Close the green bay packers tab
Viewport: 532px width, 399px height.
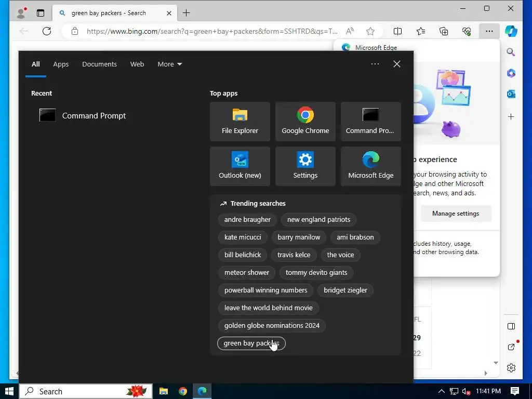(x=169, y=13)
